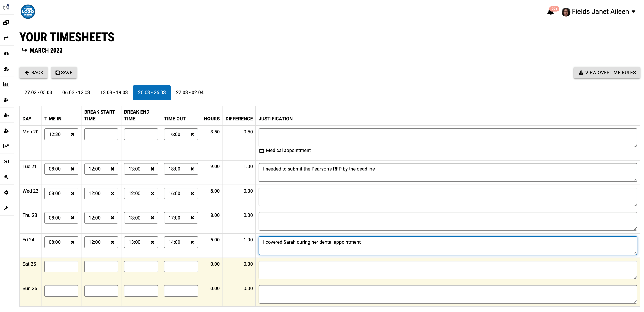Click Wednesday's empty justification text area
Image resolution: width=644 pixels, height=312 pixels.
tap(448, 197)
